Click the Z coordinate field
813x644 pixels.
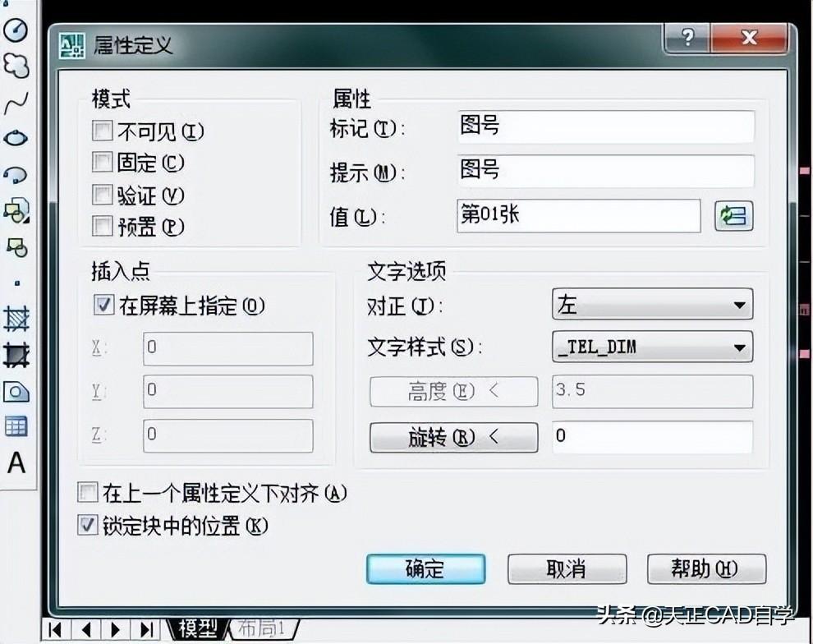(228, 435)
